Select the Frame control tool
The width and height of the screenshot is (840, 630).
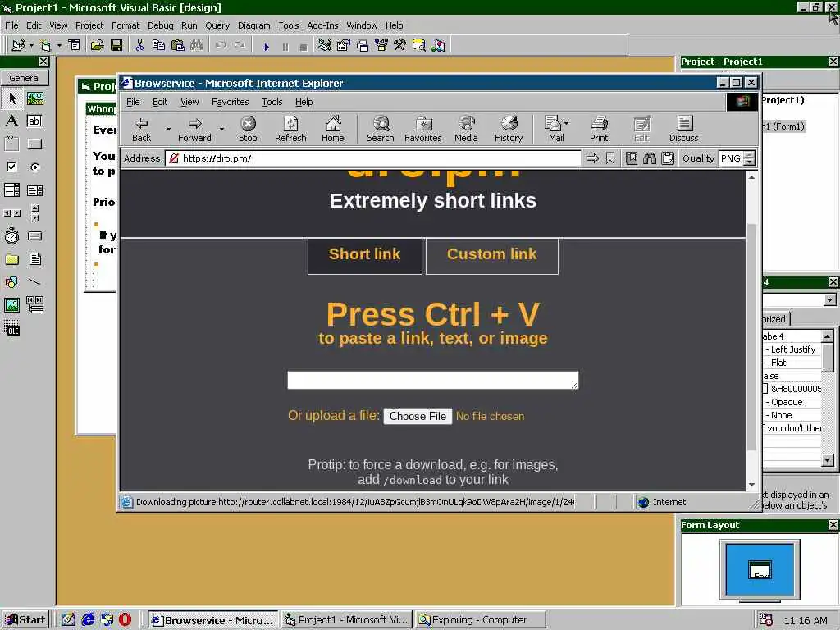[11, 144]
